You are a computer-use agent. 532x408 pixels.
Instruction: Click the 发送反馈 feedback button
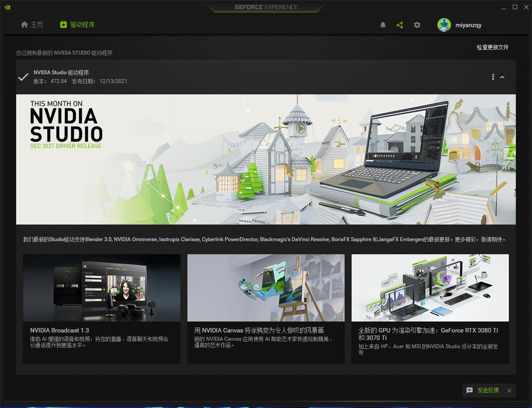click(483, 390)
